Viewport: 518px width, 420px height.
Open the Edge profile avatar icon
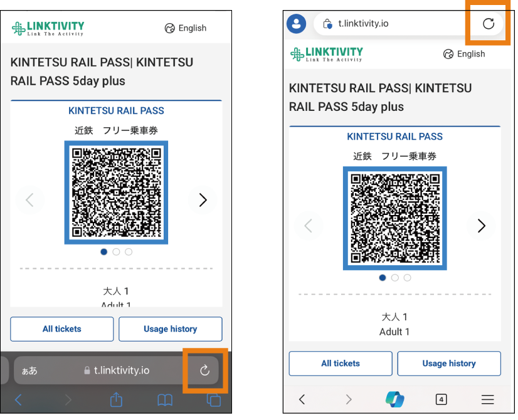click(x=296, y=24)
